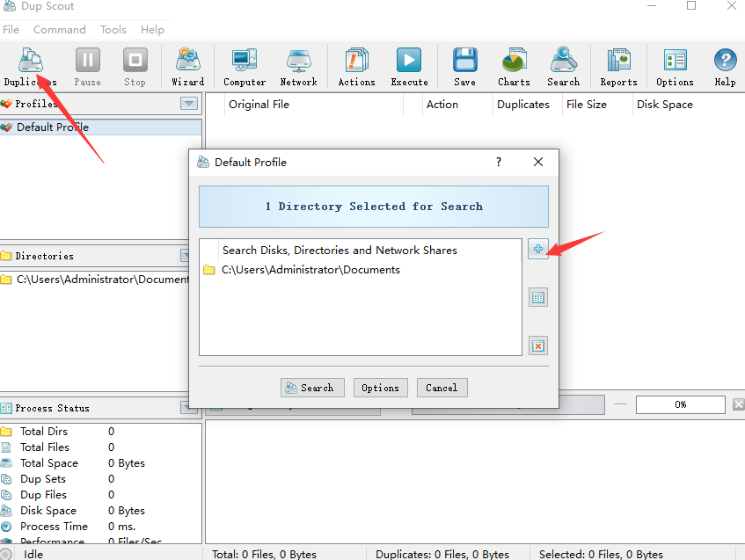745x560 pixels.
Task: Click '1 Directory Selected for Search' banner
Action: point(374,207)
